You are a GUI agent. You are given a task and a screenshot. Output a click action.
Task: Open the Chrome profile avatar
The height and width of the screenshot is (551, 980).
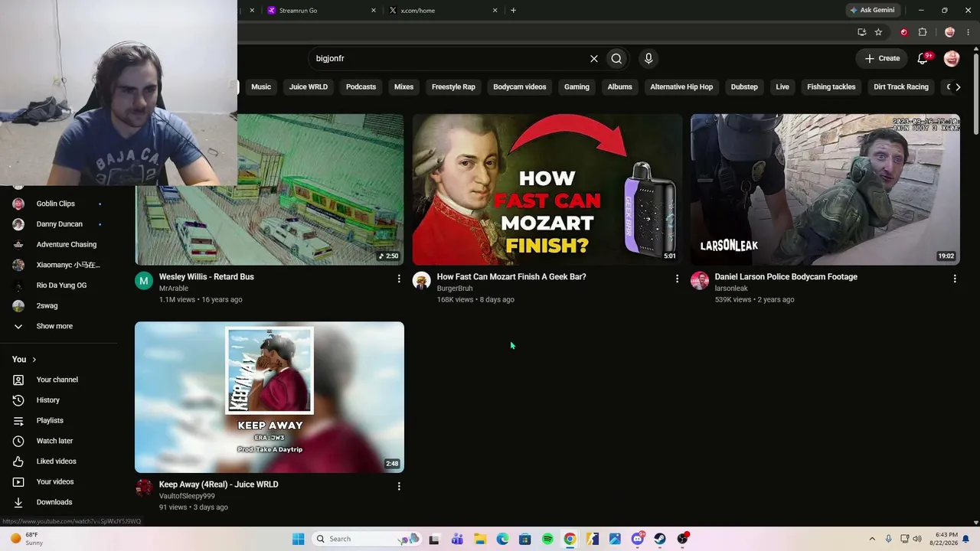[x=950, y=32]
